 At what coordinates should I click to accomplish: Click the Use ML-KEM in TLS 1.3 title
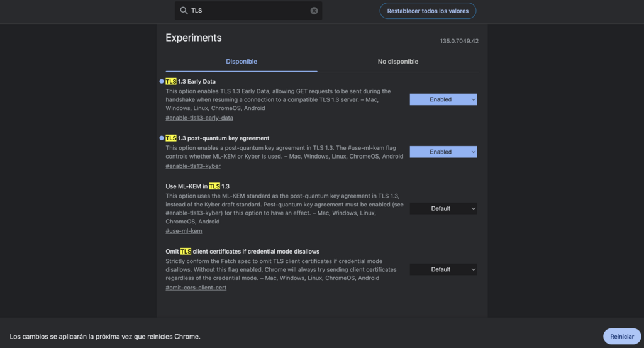[x=197, y=186]
